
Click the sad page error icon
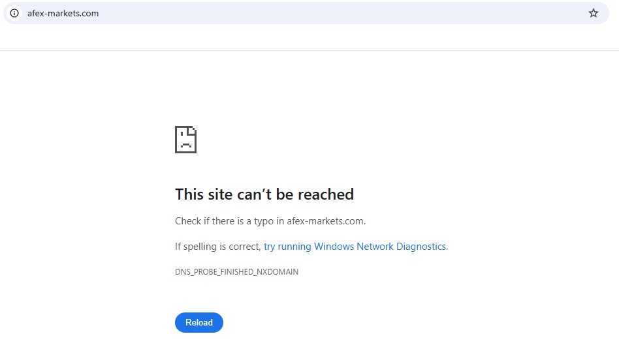(185, 140)
